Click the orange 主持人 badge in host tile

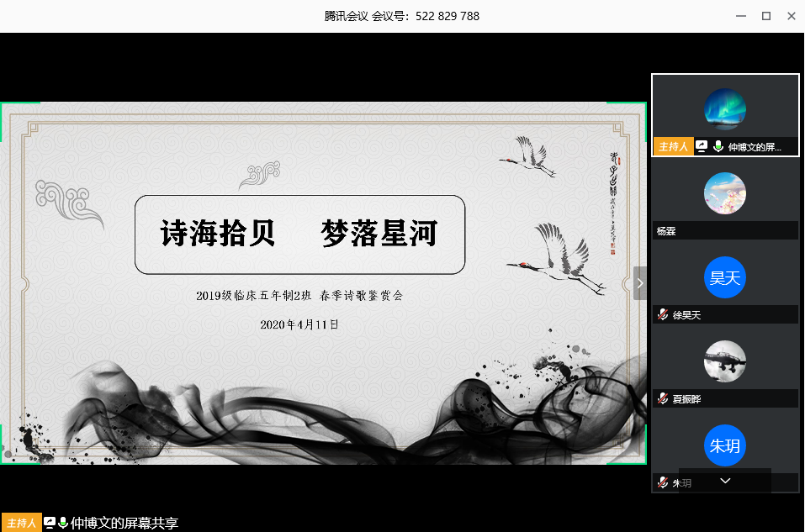click(x=673, y=147)
